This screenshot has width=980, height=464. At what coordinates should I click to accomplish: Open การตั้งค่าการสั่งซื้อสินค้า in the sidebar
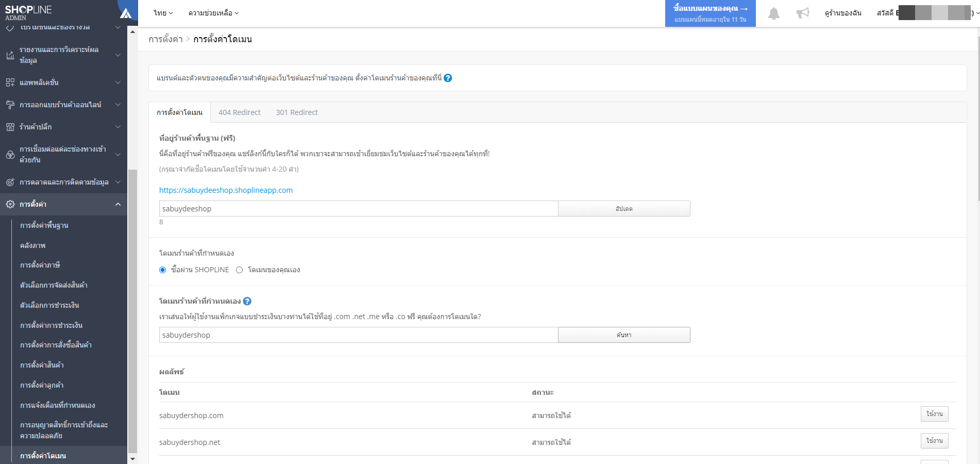56,345
